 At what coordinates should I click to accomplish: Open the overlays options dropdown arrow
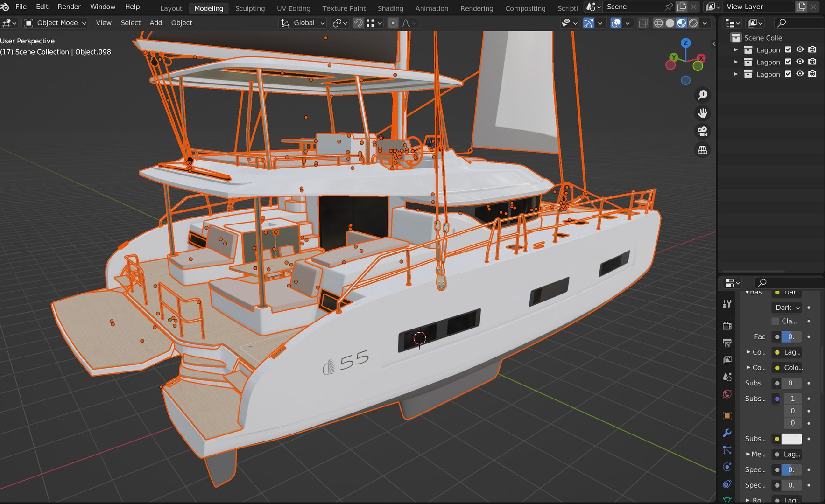click(x=628, y=23)
